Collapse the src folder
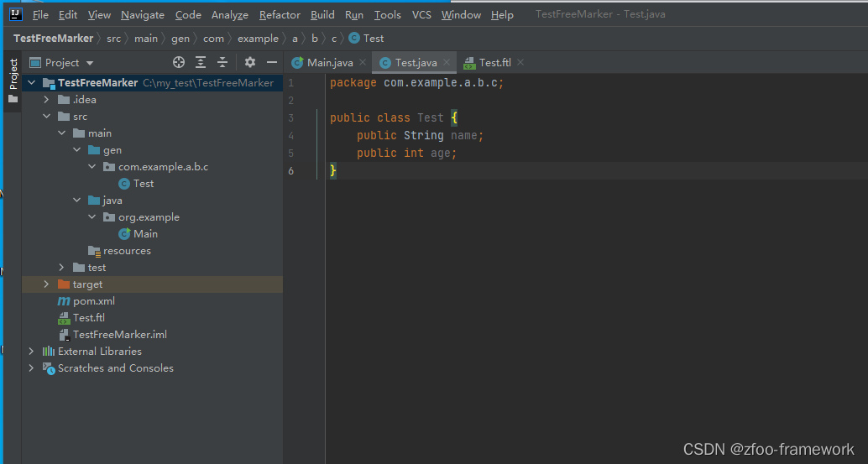Screen dimensions: 868x464 click(46, 117)
